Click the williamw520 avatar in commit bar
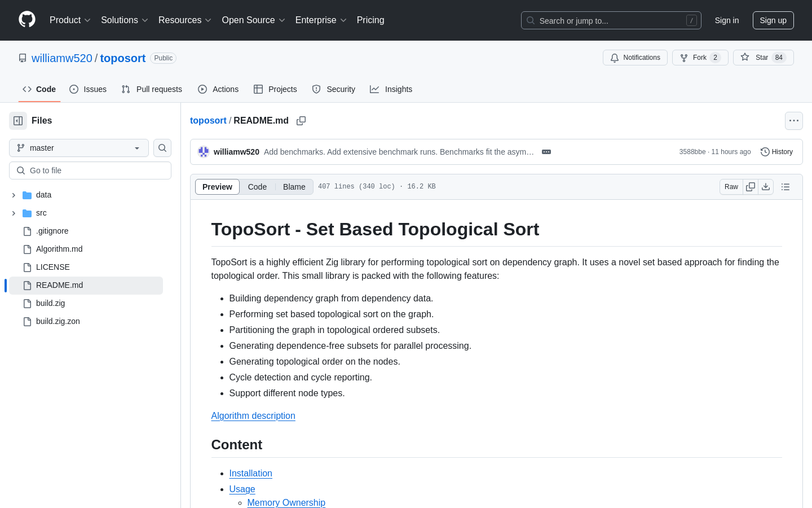 (204, 152)
